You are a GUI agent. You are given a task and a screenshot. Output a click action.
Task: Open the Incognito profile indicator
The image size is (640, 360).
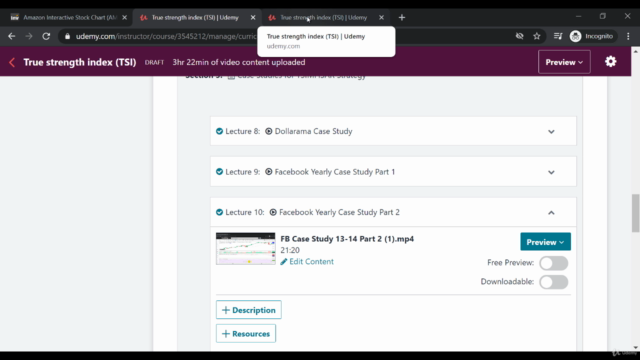[591, 36]
